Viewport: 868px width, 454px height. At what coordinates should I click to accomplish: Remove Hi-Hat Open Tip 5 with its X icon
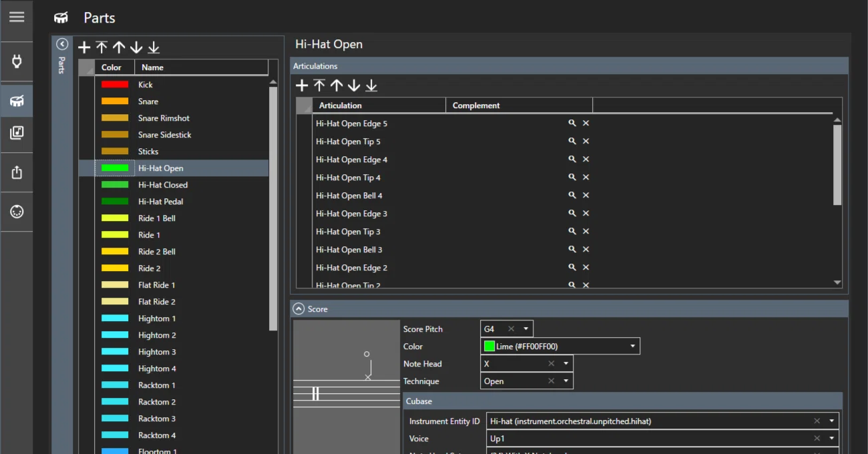click(x=586, y=141)
